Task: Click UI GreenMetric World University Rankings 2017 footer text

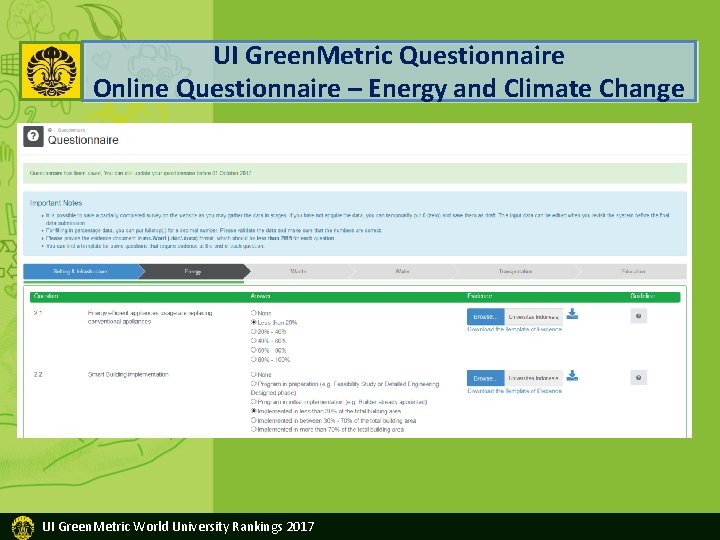Action: [x=178, y=526]
